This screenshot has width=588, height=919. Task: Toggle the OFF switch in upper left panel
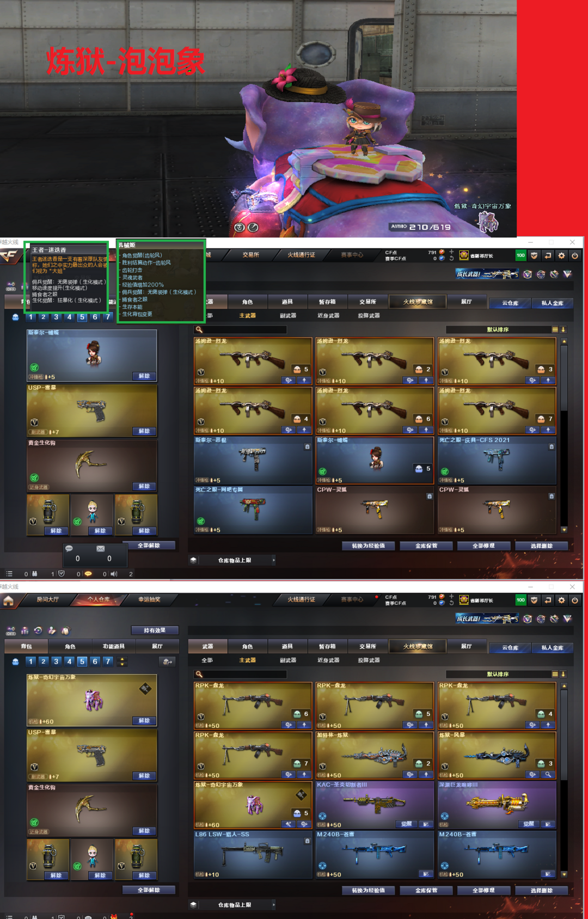(10, 286)
